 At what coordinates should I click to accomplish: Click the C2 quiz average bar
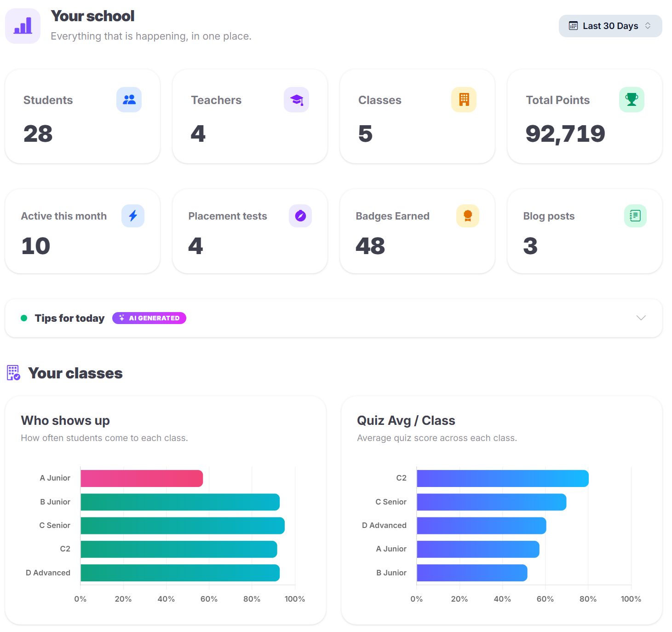(503, 478)
